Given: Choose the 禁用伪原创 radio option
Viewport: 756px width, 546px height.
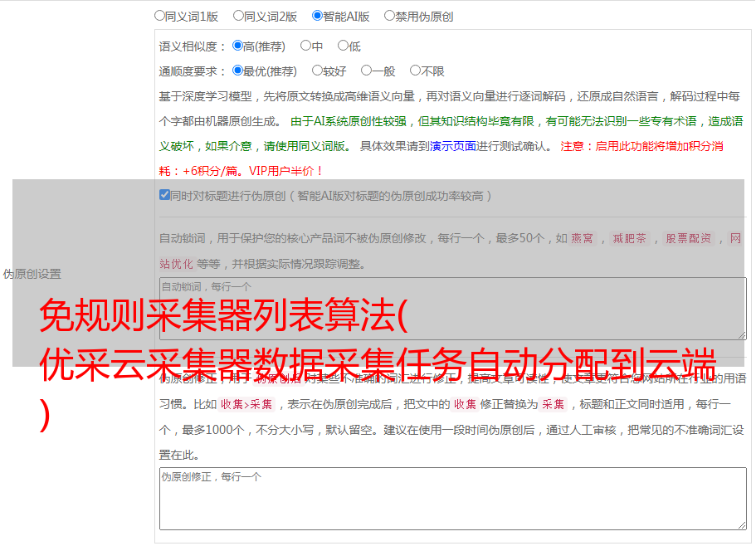Looking at the screenshot, I should (x=389, y=16).
